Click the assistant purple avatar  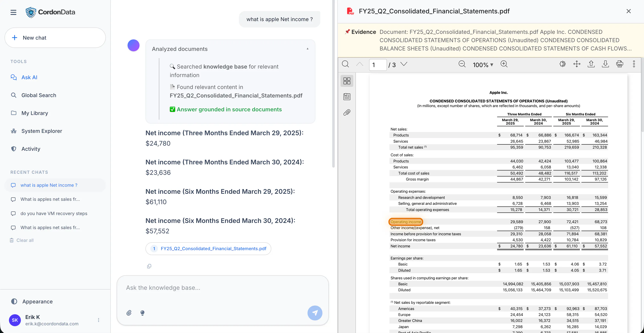[134, 46]
